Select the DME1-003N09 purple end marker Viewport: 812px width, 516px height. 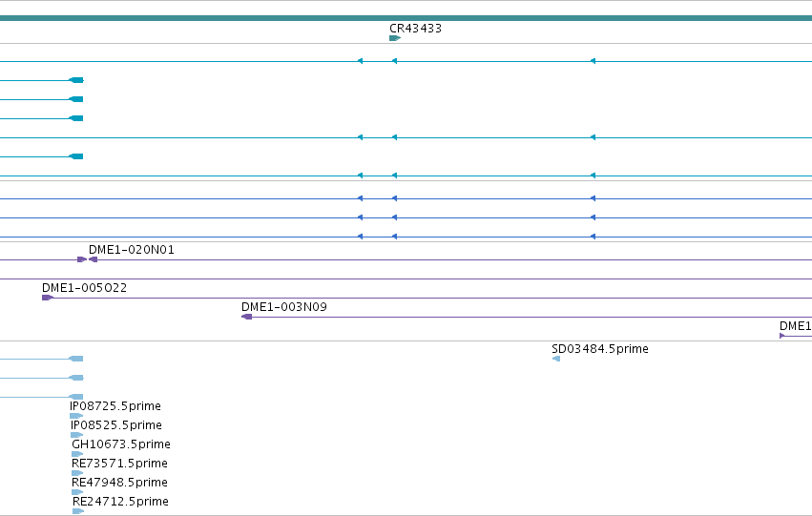246,317
